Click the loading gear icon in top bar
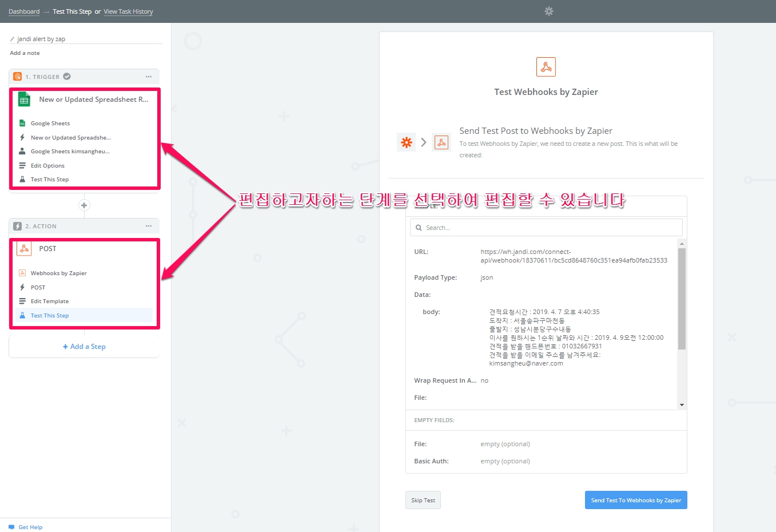776x532 pixels. point(549,11)
